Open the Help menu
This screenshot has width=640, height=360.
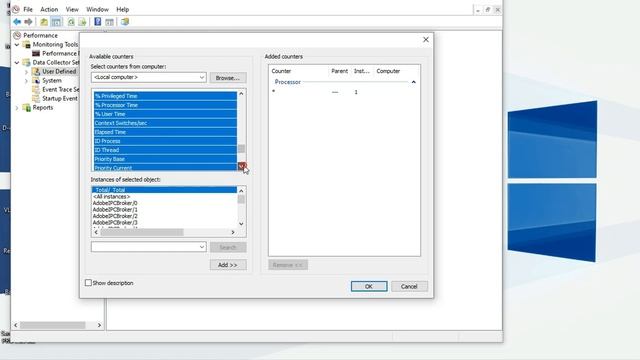(122, 9)
